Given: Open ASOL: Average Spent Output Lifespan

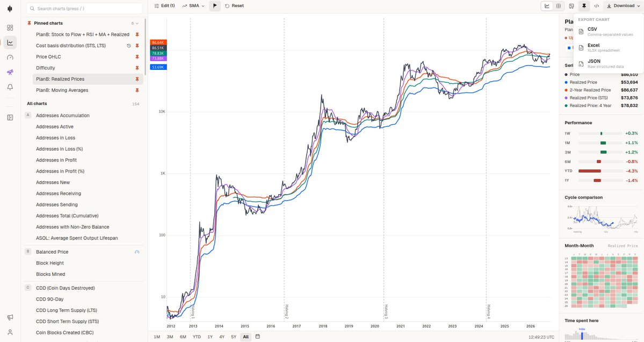Looking at the screenshot, I should pyautogui.click(x=77, y=238).
